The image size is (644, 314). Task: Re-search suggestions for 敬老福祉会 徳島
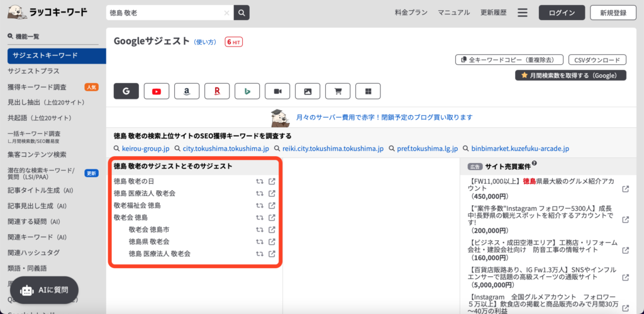259,205
